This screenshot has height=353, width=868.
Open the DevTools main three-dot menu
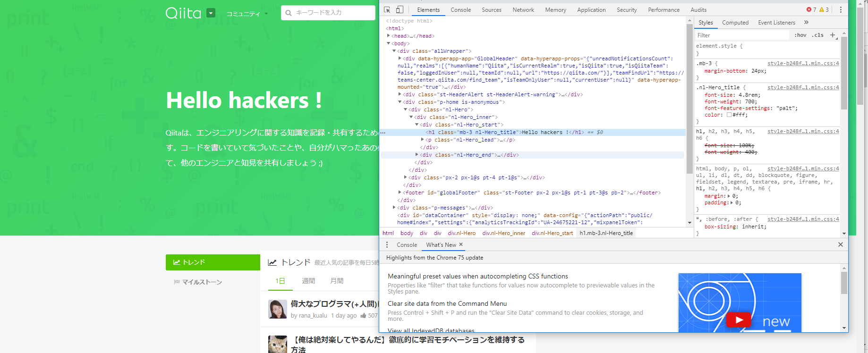(841, 9)
